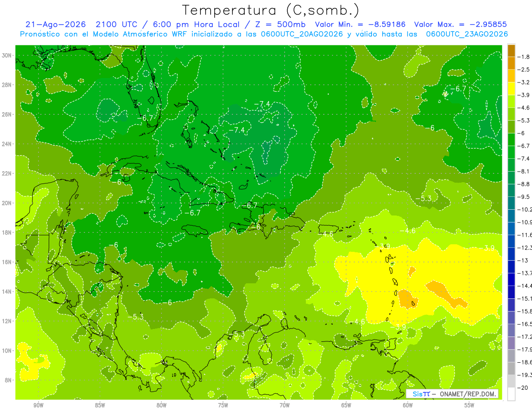Select the 'Valor Min. = -8.59186' text
The width and height of the screenshot is (532, 411).
coord(361,24)
